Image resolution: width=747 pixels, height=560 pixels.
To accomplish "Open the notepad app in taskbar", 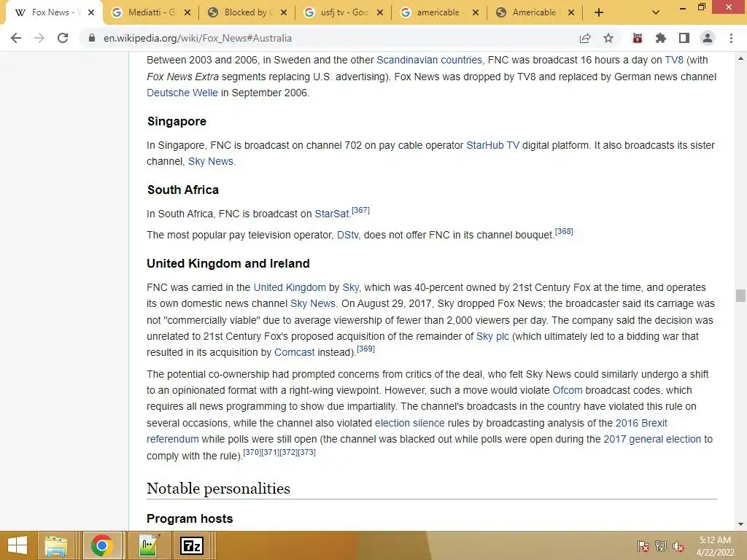I will (x=149, y=545).
